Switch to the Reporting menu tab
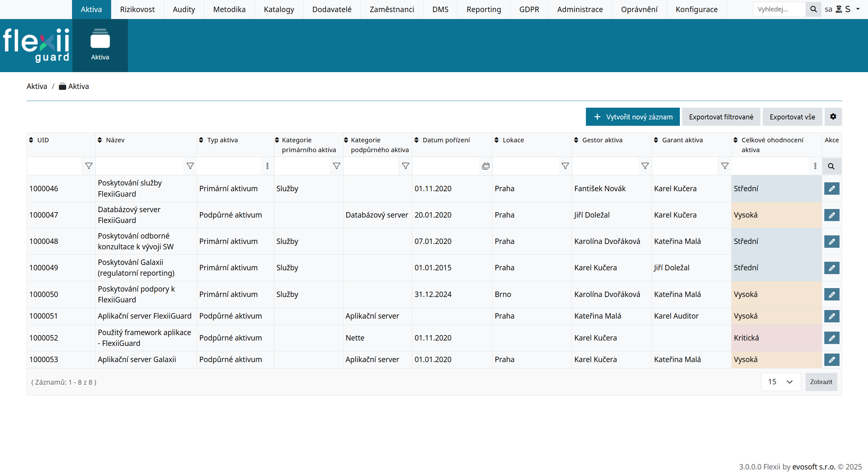 [484, 10]
